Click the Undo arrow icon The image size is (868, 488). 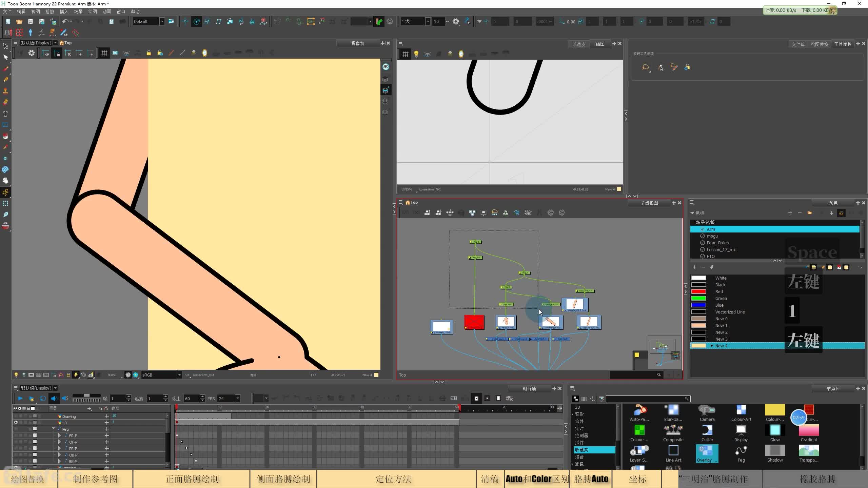(x=65, y=22)
